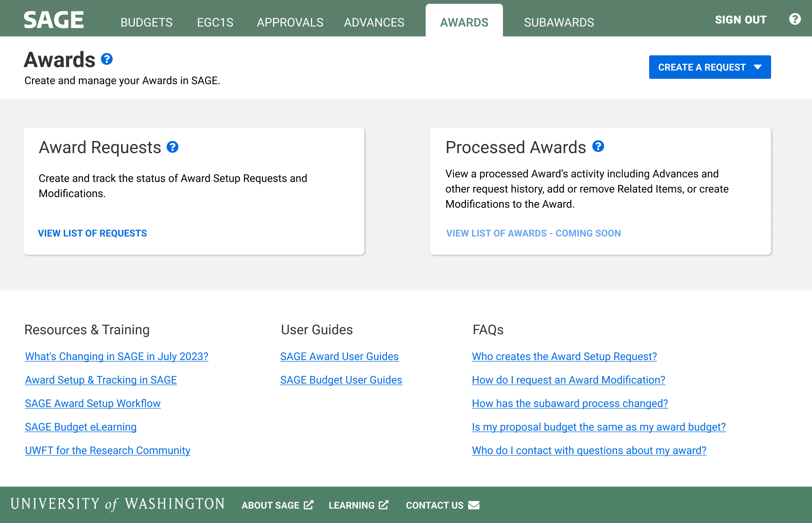Expand the Create a Request dropdown arrow
The image size is (812, 523).
[758, 67]
